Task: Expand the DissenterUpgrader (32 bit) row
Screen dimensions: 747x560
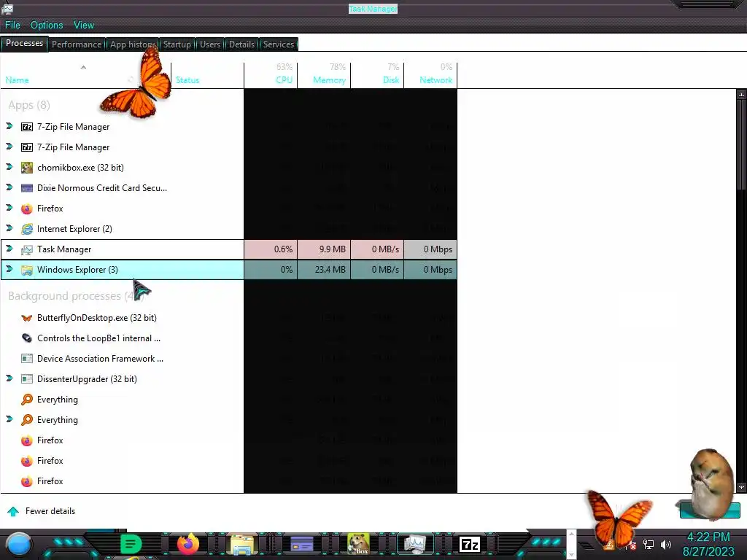Action: coord(9,378)
